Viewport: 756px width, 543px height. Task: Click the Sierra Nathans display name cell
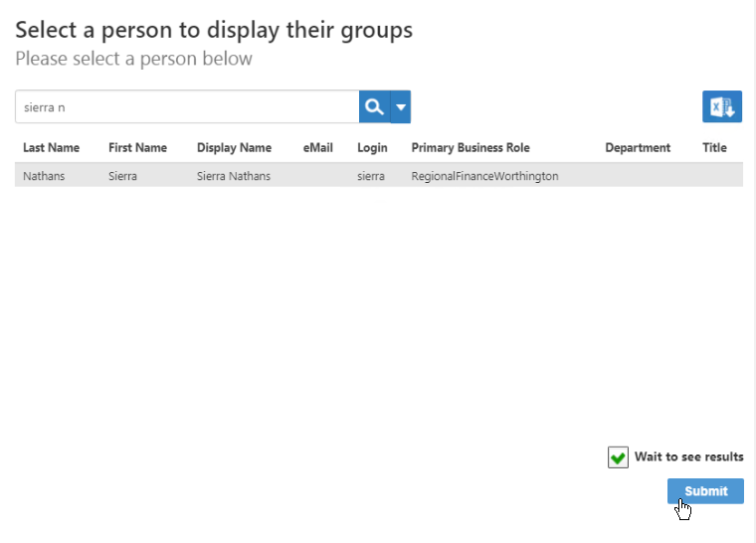pos(234,176)
